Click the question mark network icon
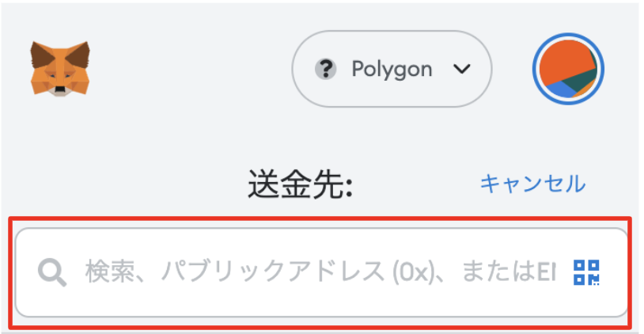 (326, 69)
